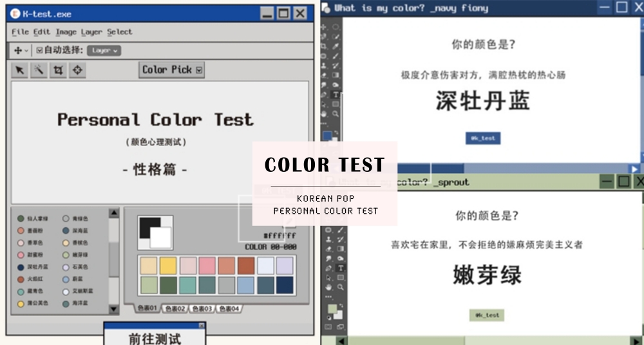Open the Layer dropdown
The height and width of the screenshot is (345, 644).
coord(104,50)
